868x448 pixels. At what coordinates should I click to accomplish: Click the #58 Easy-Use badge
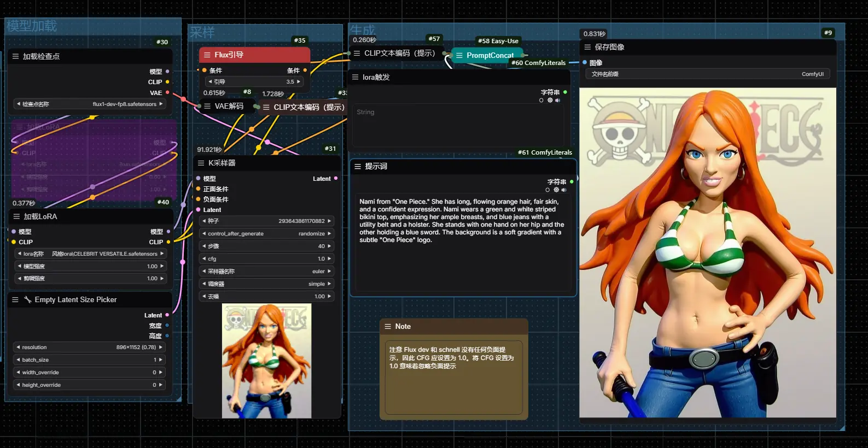click(498, 40)
